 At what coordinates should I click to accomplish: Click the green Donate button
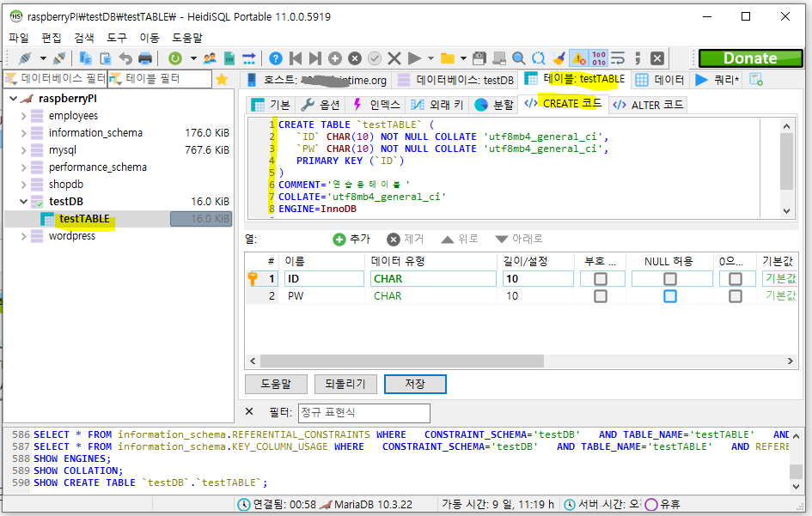click(750, 58)
